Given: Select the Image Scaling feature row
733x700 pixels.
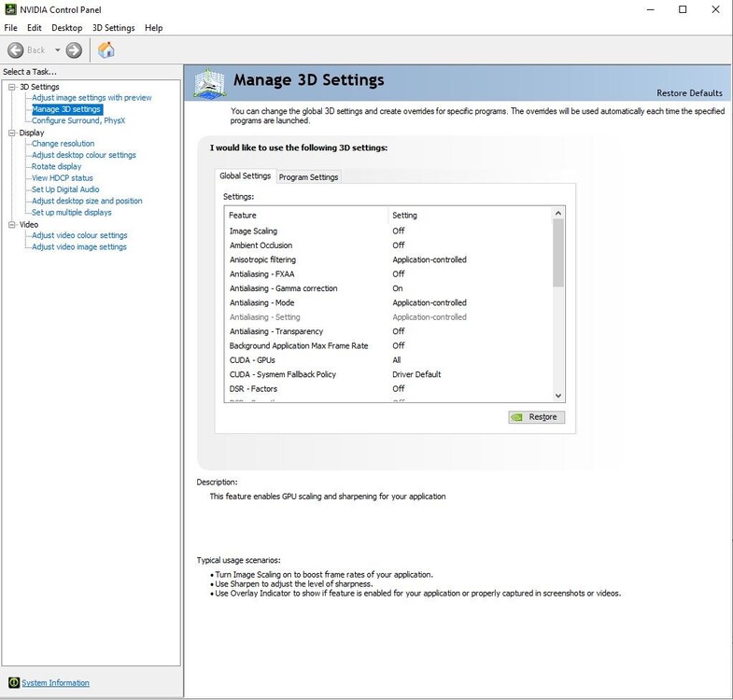Looking at the screenshot, I should click(x=389, y=231).
